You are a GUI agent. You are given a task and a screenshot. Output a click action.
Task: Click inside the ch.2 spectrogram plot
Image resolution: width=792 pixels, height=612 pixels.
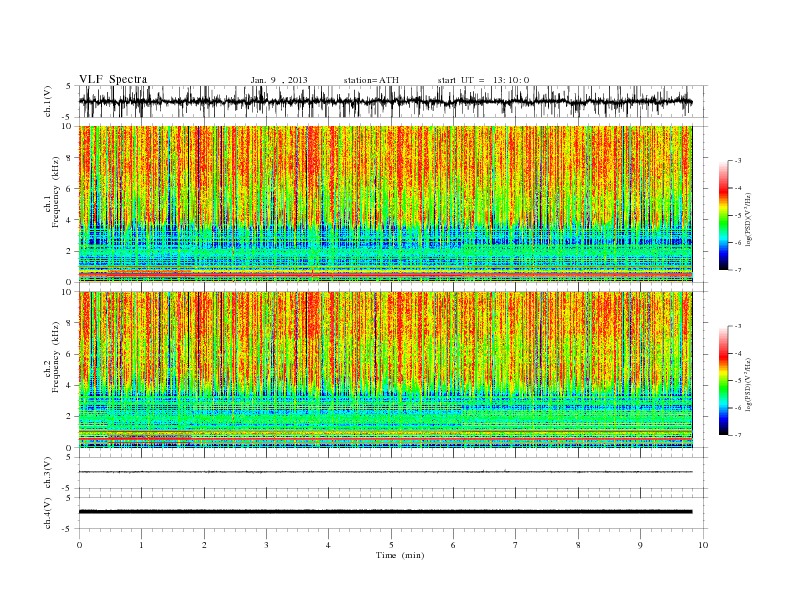385,370
